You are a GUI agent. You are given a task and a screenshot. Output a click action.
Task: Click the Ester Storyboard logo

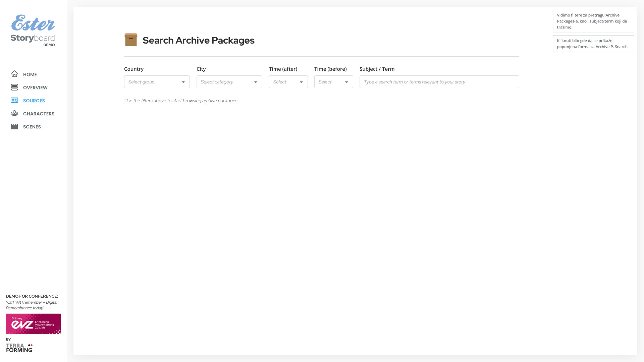(x=33, y=31)
